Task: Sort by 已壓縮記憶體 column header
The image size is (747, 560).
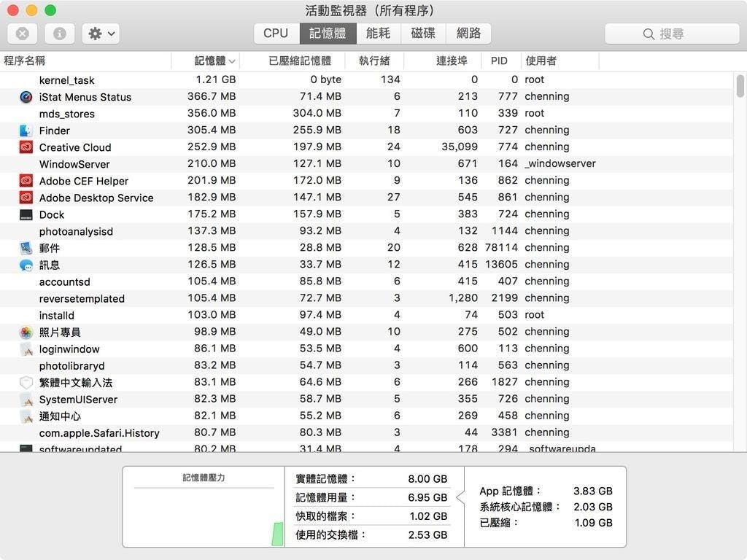Action: [x=292, y=61]
